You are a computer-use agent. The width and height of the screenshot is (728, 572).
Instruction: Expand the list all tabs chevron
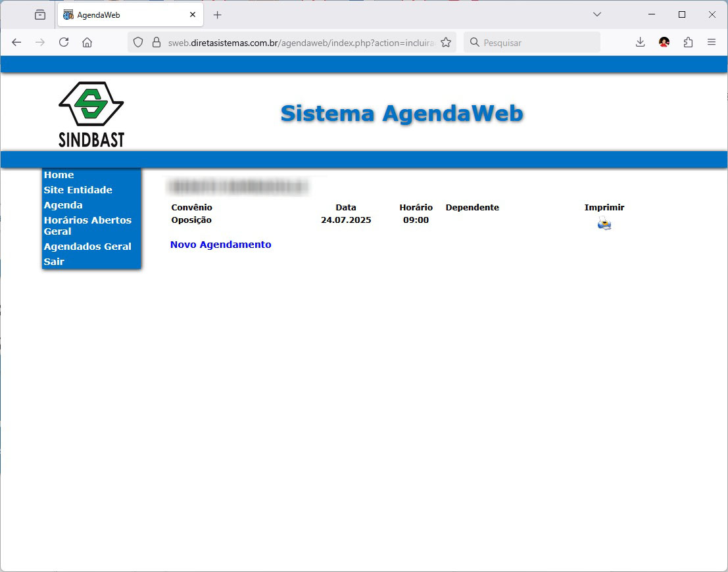point(597,14)
